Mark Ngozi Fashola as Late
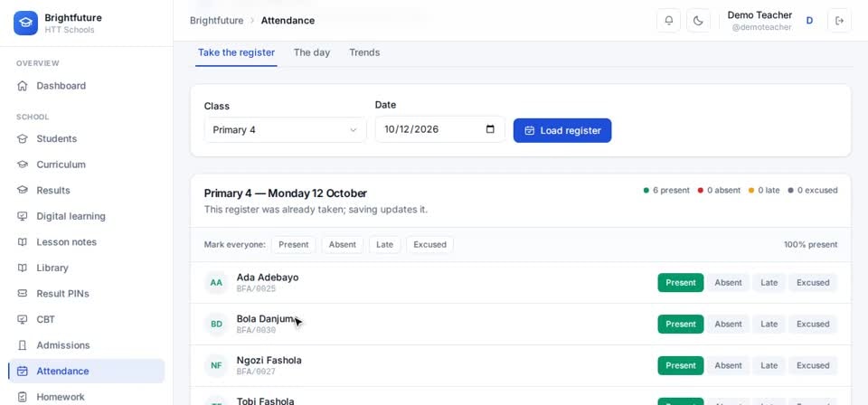 click(x=769, y=366)
